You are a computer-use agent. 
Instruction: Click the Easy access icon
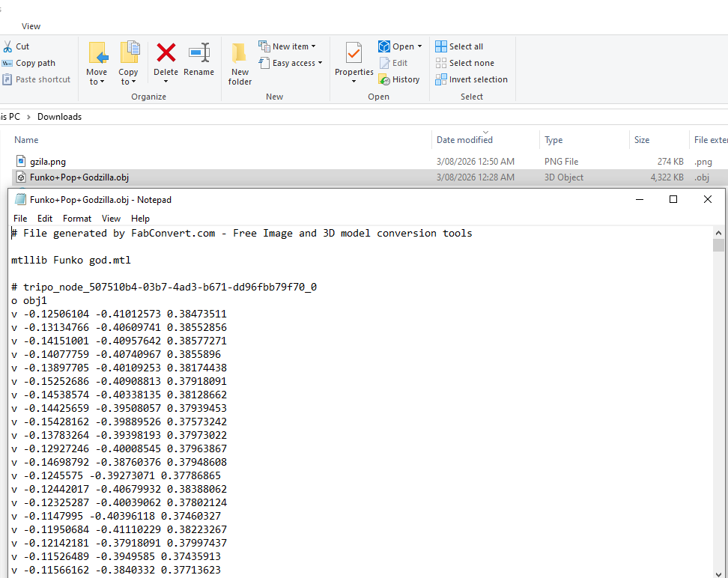[x=264, y=63]
